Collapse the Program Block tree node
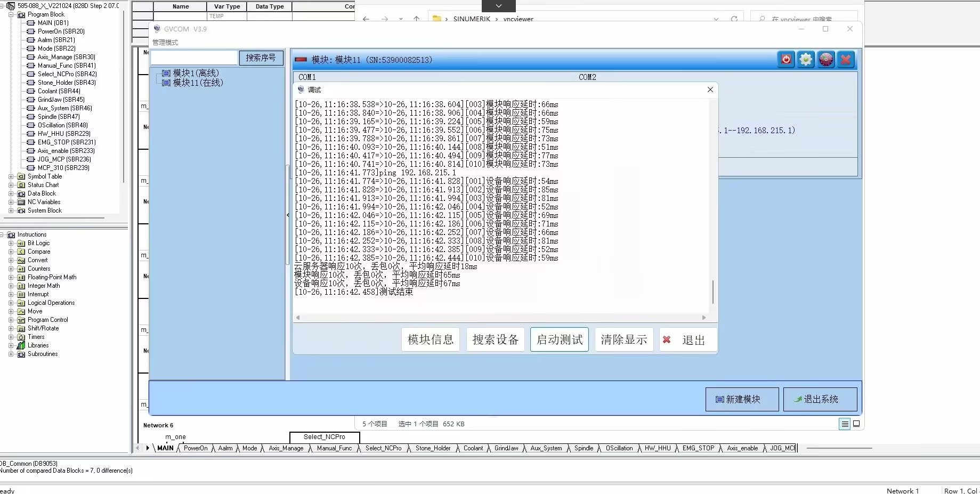The height and width of the screenshot is (494, 980). (11, 15)
